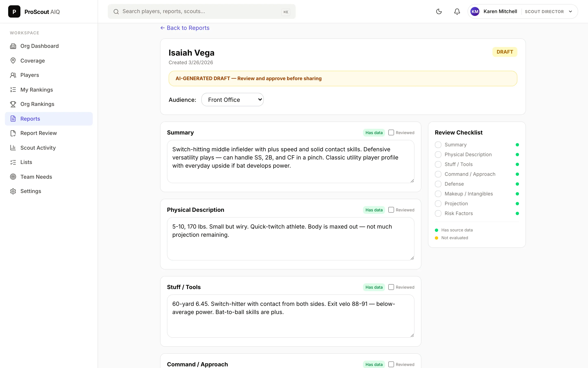This screenshot has width=588, height=368.
Task: Click into Stuff / Tools text area
Action: 291,316
